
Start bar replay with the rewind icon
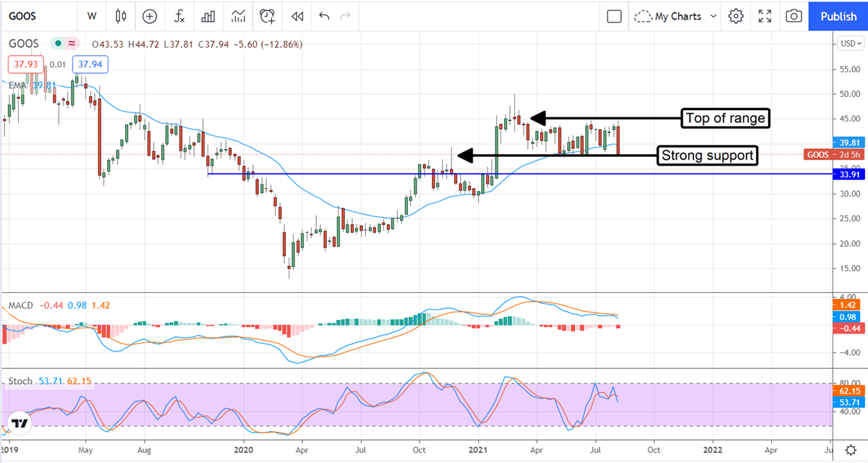(297, 16)
